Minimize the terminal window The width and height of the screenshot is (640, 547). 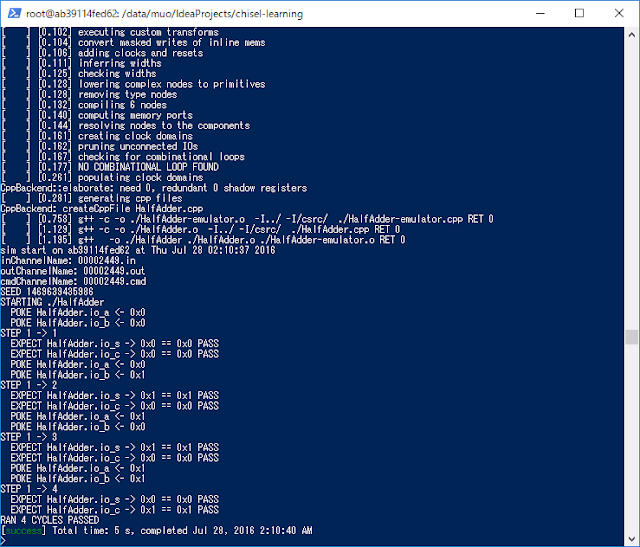(x=540, y=13)
